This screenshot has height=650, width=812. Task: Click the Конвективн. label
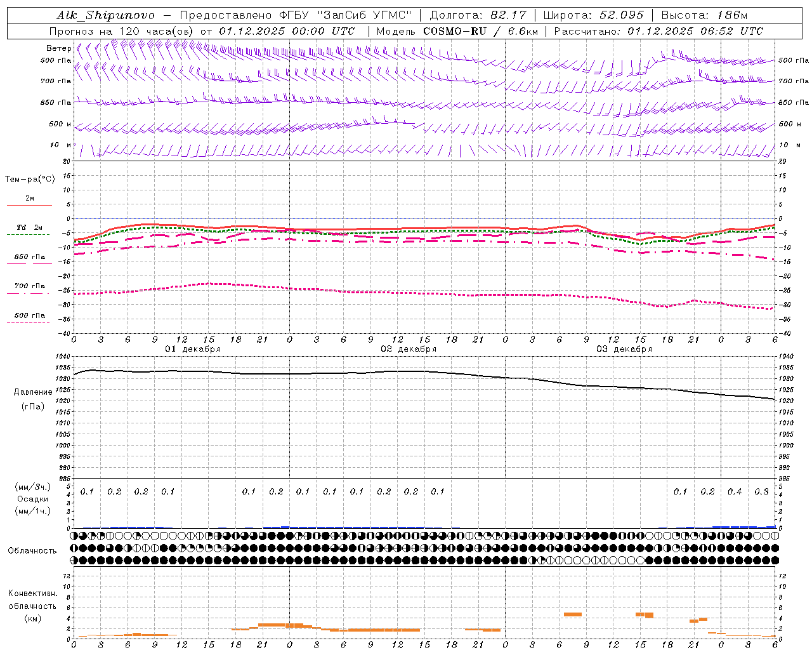[x=33, y=593]
